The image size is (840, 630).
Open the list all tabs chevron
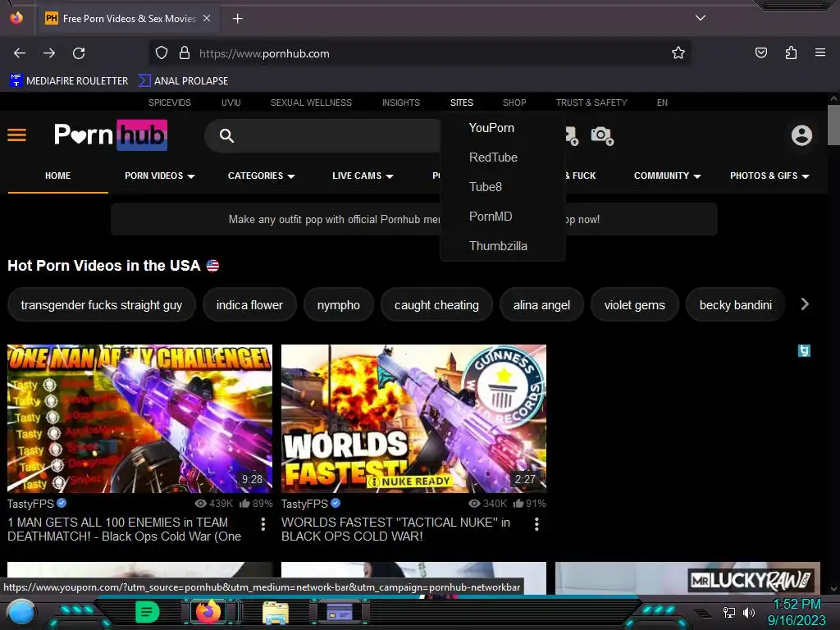click(701, 18)
